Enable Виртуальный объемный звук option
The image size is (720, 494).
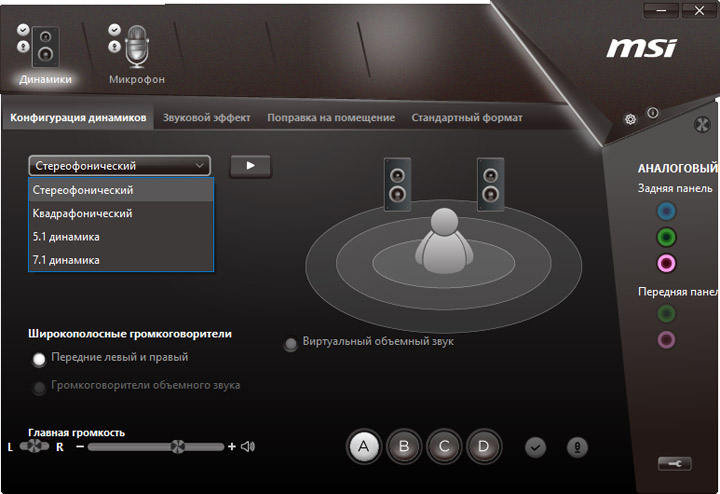click(290, 344)
